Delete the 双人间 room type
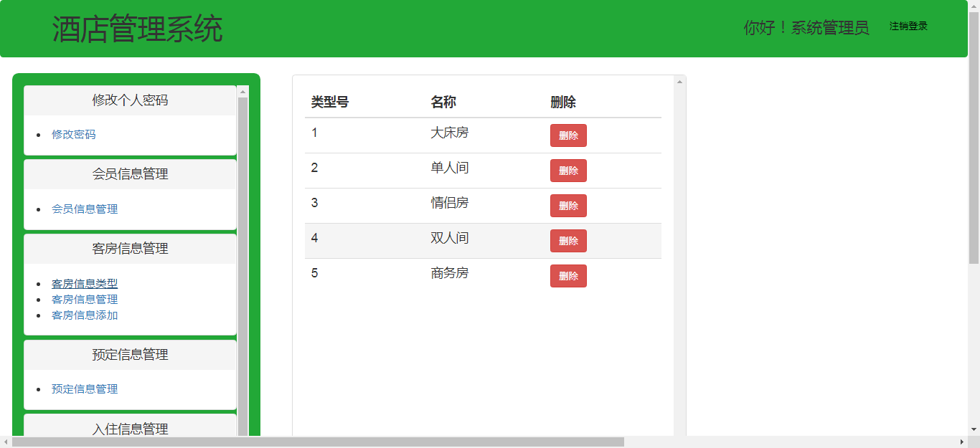This screenshot has height=448, width=980. click(568, 241)
